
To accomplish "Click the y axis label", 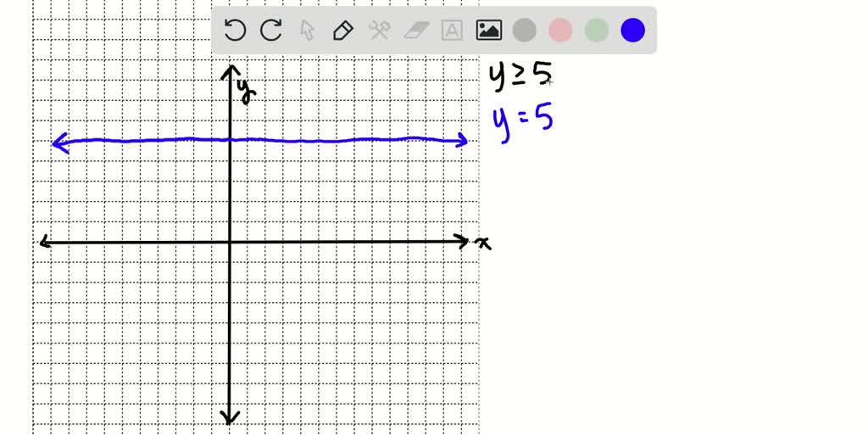I will [x=246, y=92].
